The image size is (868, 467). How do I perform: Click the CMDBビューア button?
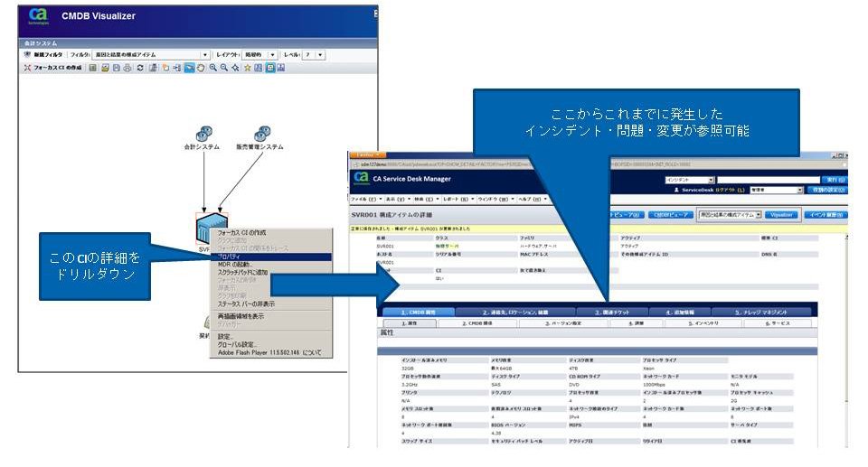tap(670, 215)
